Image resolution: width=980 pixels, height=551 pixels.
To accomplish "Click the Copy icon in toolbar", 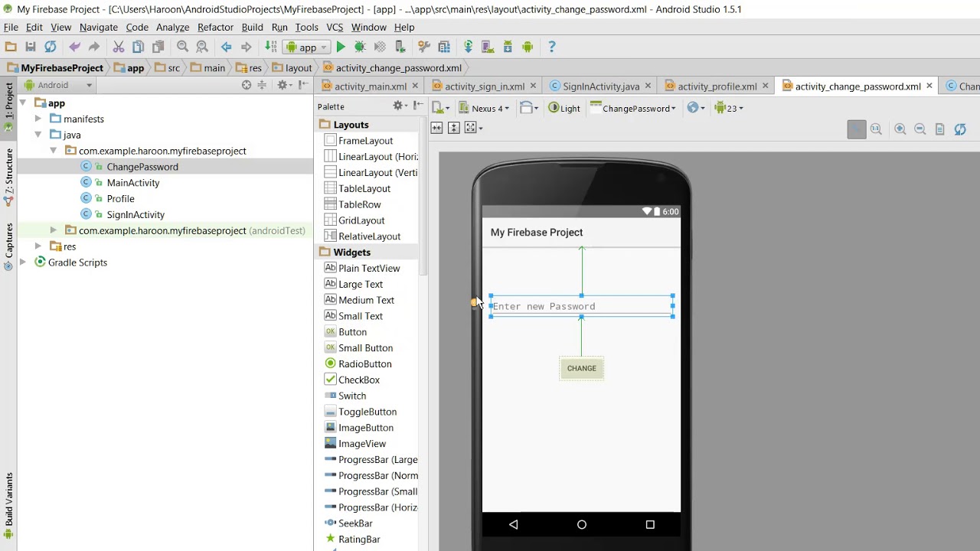I will (x=139, y=47).
